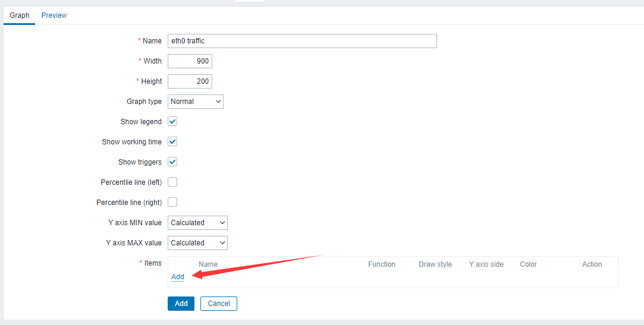
Task: Click the Draw style column header
Action: pos(435,264)
